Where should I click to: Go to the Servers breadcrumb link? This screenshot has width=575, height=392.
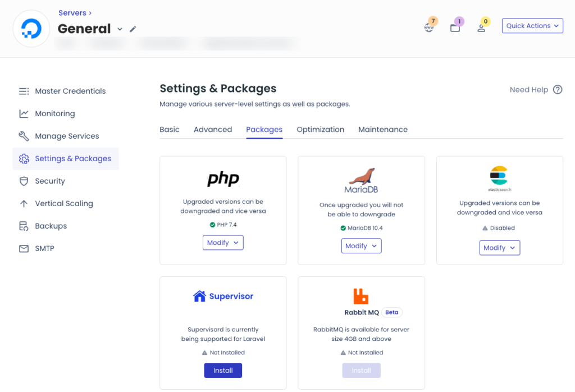coord(72,13)
